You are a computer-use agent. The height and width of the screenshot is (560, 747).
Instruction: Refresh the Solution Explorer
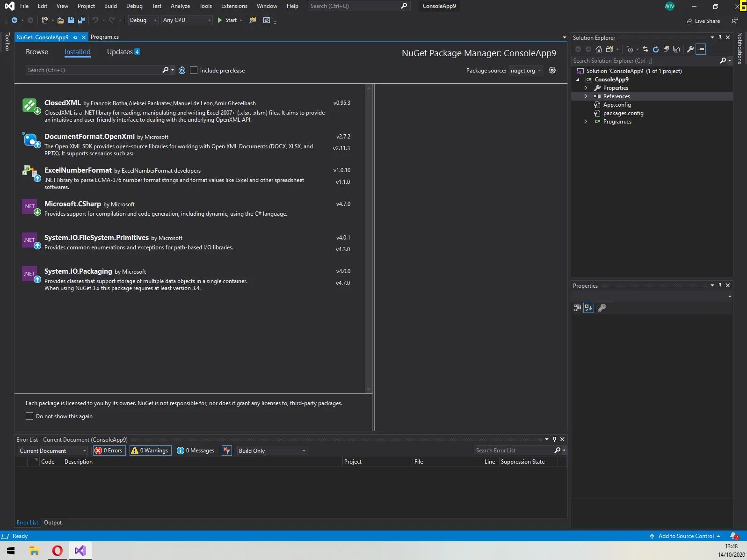pyautogui.click(x=656, y=49)
